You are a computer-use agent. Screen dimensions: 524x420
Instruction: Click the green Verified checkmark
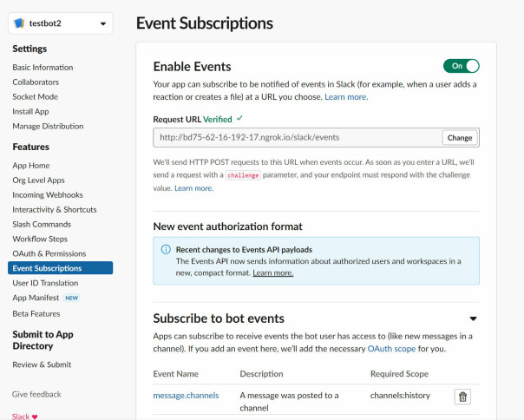[239, 118]
